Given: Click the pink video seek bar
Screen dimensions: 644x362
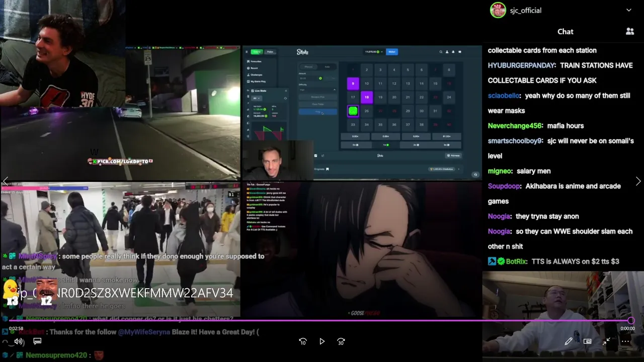Looking at the screenshot, I should tap(320, 320).
